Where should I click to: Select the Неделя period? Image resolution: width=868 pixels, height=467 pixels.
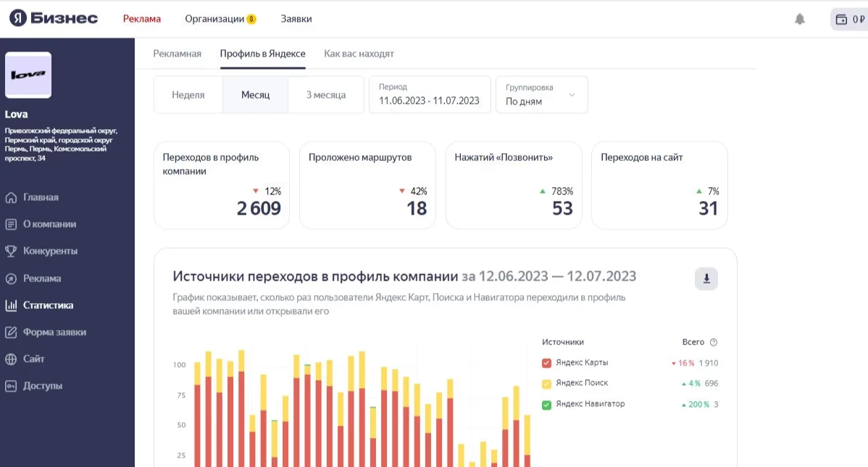point(188,95)
